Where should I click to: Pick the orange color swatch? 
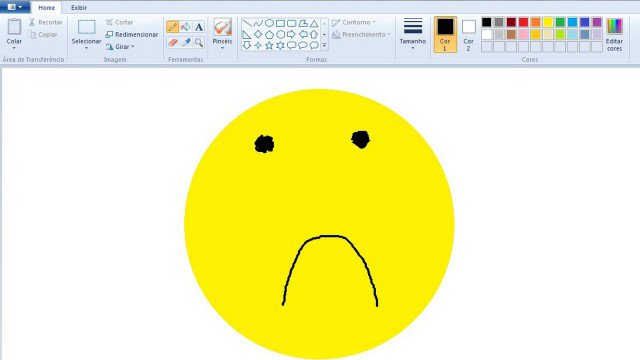tap(536, 22)
